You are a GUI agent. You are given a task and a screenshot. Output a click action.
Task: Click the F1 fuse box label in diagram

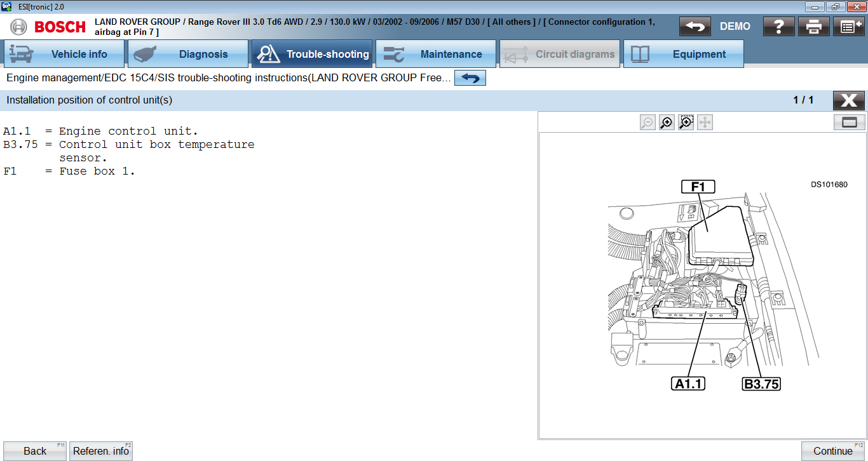pos(698,187)
